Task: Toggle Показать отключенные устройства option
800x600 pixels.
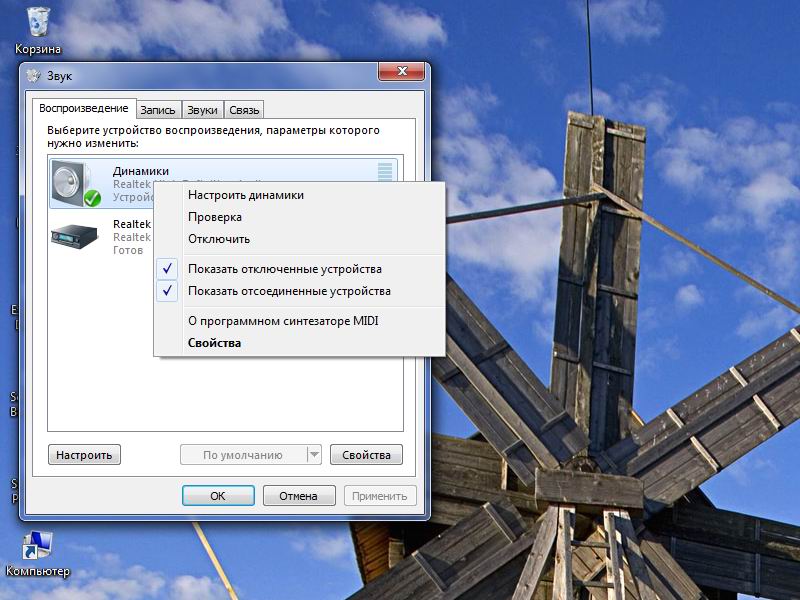Action: pos(284,269)
